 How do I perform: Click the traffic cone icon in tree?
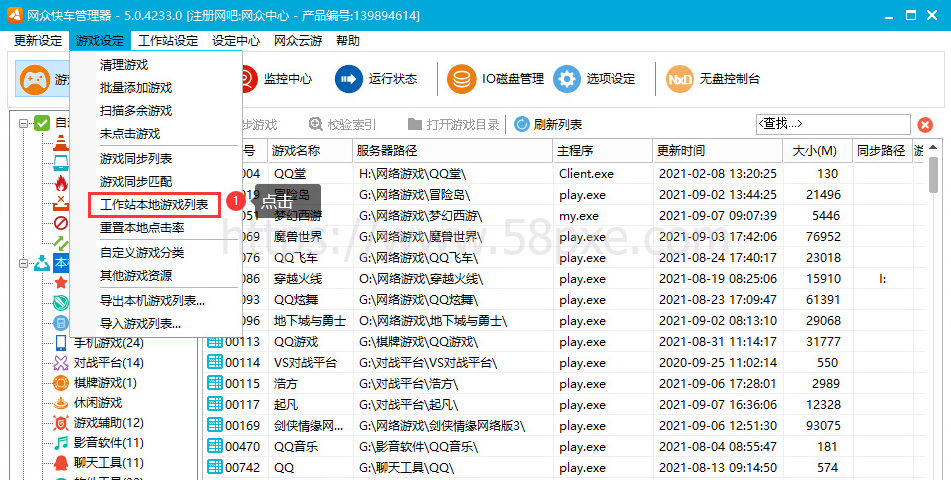click(x=61, y=144)
